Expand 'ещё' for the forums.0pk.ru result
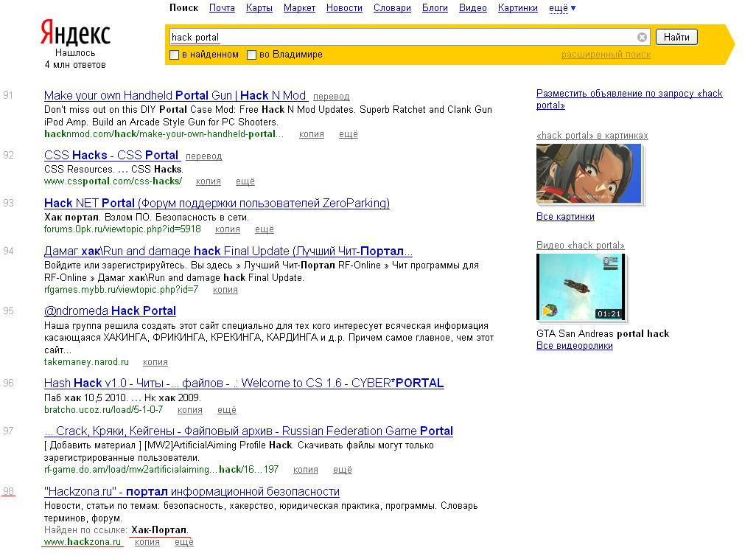The width and height of the screenshot is (756, 559). pos(265,229)
